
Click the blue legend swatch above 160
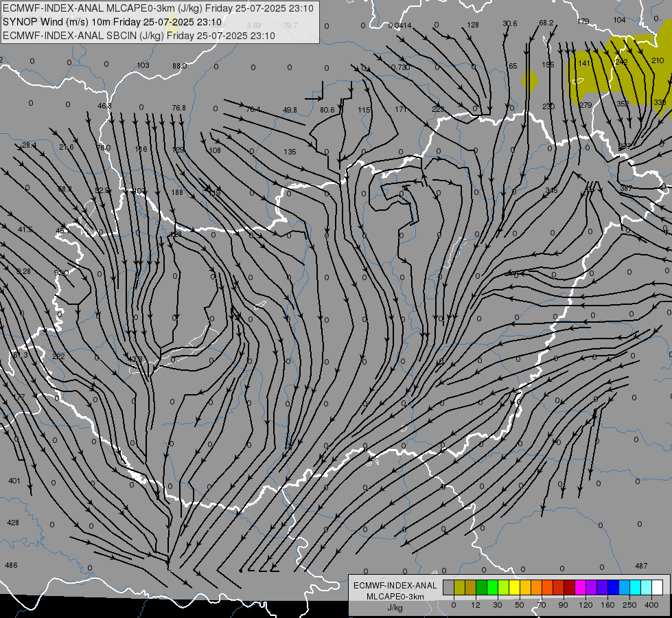(614, 588)
